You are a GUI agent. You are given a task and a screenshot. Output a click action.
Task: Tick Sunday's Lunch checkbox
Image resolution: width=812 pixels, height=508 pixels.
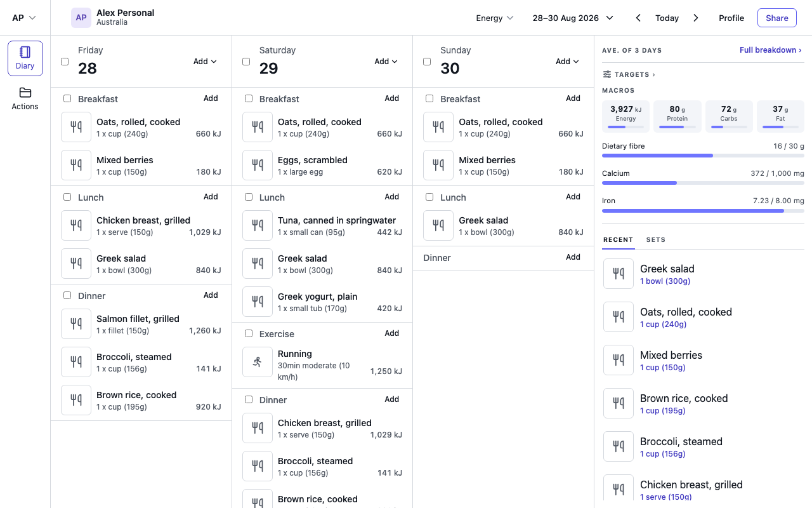point(429,197)
